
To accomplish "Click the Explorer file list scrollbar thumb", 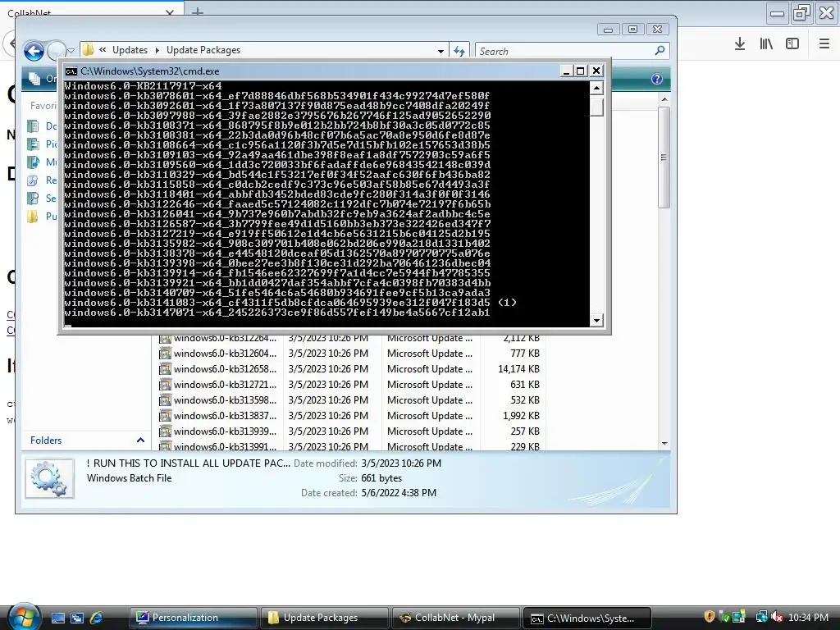I will (x=664, y=157).
